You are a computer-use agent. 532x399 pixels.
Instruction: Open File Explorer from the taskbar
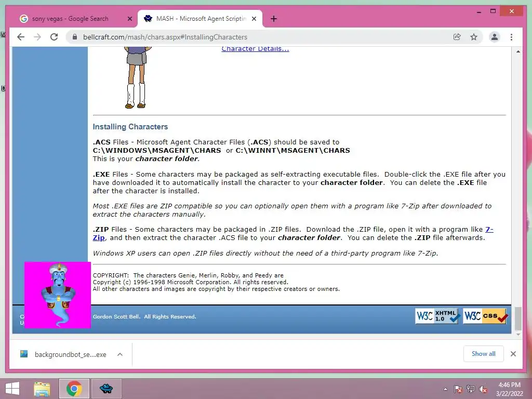coord(42,389)
